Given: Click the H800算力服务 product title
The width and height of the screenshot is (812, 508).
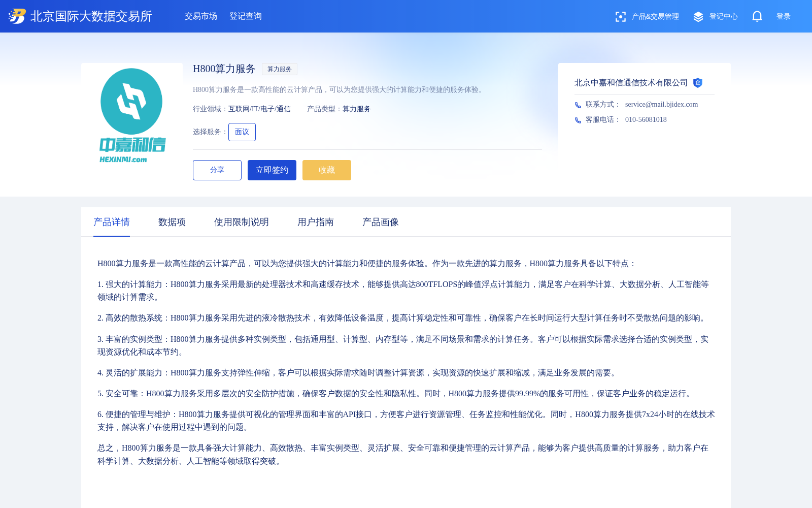Looking at the screenshot, I should tap(224, 69).
